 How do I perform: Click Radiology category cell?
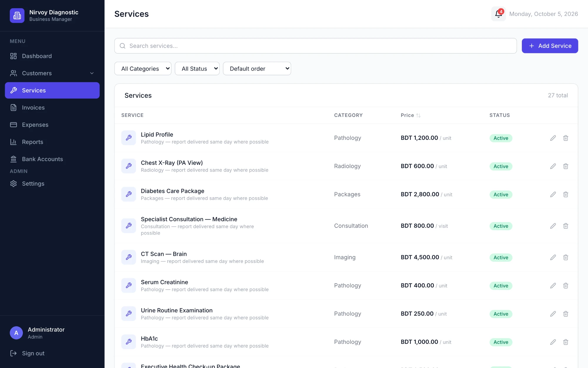pyautogui.click(x=347, y=166)
